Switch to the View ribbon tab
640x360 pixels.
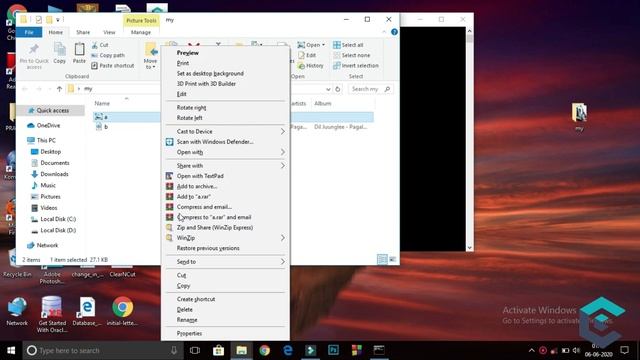109,32
